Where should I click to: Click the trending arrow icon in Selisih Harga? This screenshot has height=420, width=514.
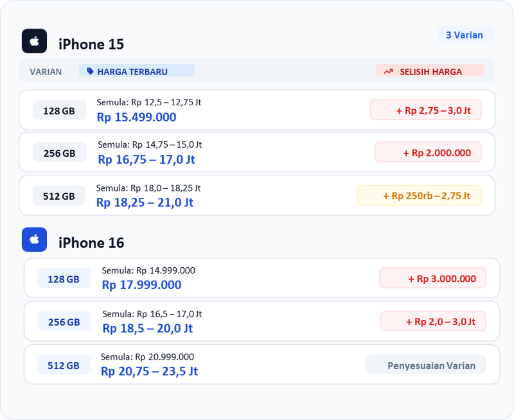click(x=389, y=71)
